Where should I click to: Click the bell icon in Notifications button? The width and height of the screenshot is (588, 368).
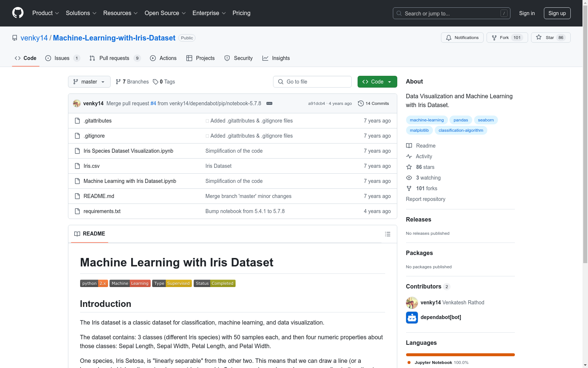click(449, 38)
